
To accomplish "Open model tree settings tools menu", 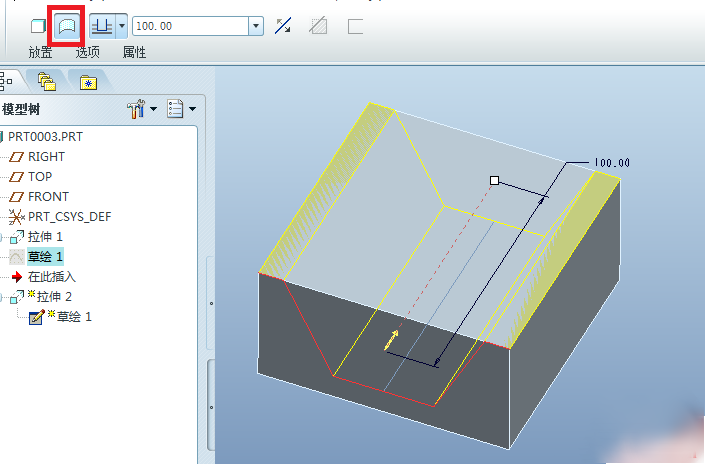I will click(x=142, y=108).
